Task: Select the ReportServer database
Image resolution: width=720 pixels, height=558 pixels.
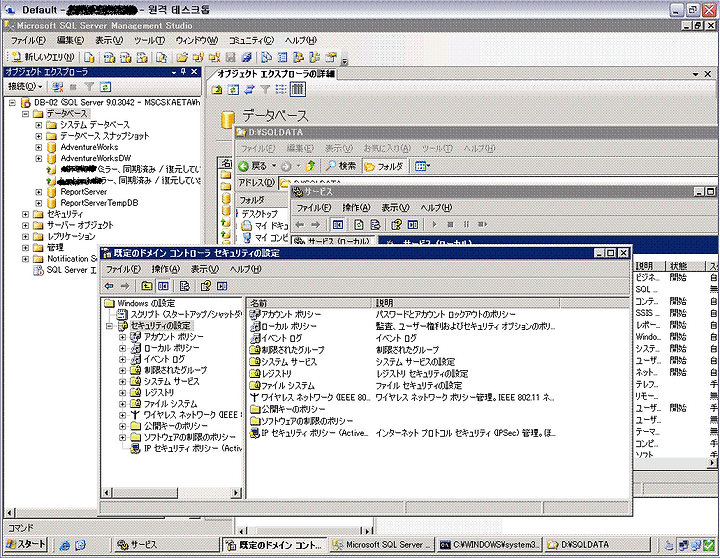Action: coord(84,192)
